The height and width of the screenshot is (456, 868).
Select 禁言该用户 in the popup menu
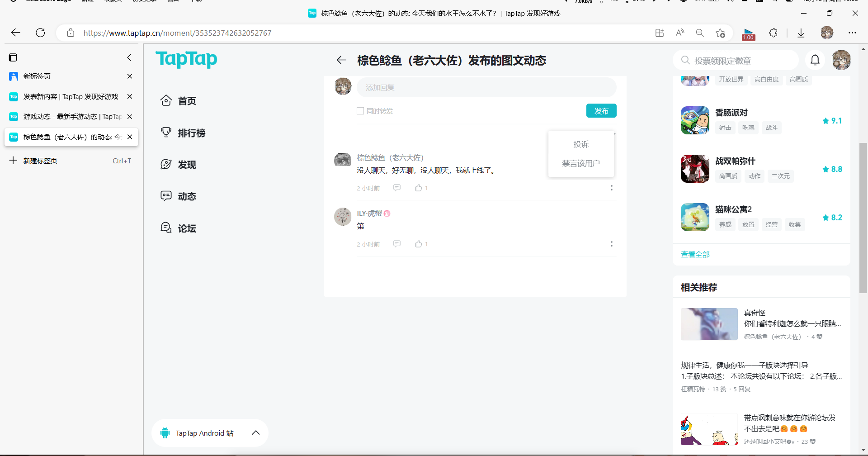[581, 163]
